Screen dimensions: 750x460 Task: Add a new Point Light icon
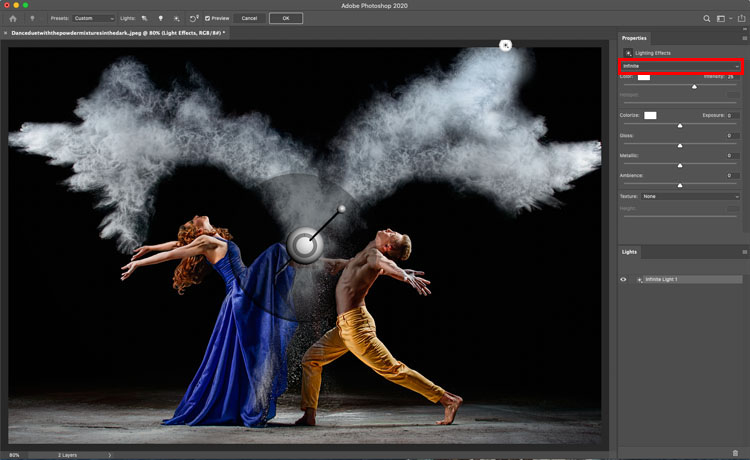point(161,19)
